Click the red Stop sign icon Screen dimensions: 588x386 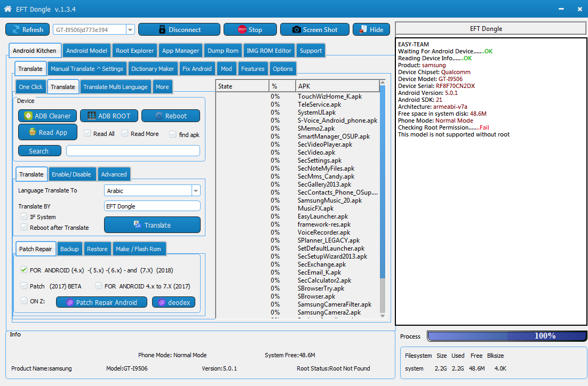click(242, 29)
